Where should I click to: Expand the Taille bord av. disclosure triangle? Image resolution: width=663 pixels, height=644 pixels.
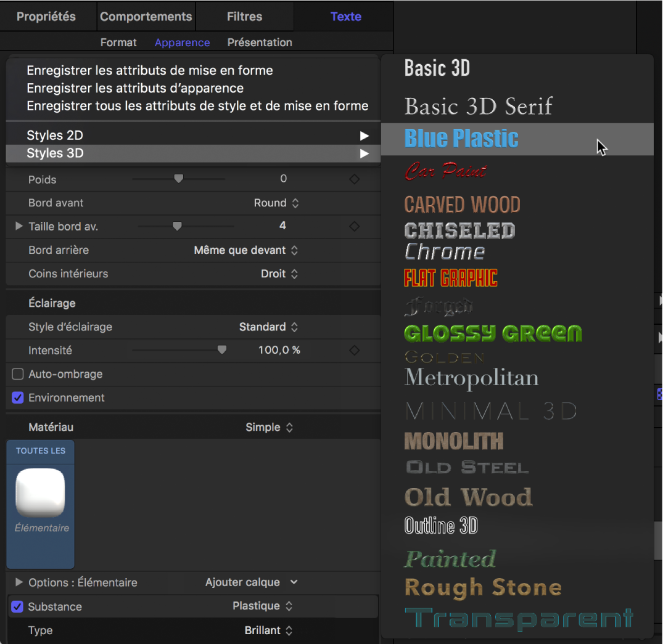pyautogui.click(x=19, y=226)
